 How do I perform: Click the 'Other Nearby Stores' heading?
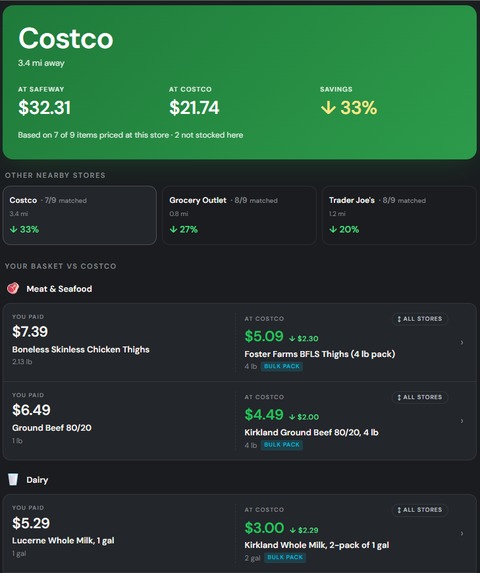point(55,175)
